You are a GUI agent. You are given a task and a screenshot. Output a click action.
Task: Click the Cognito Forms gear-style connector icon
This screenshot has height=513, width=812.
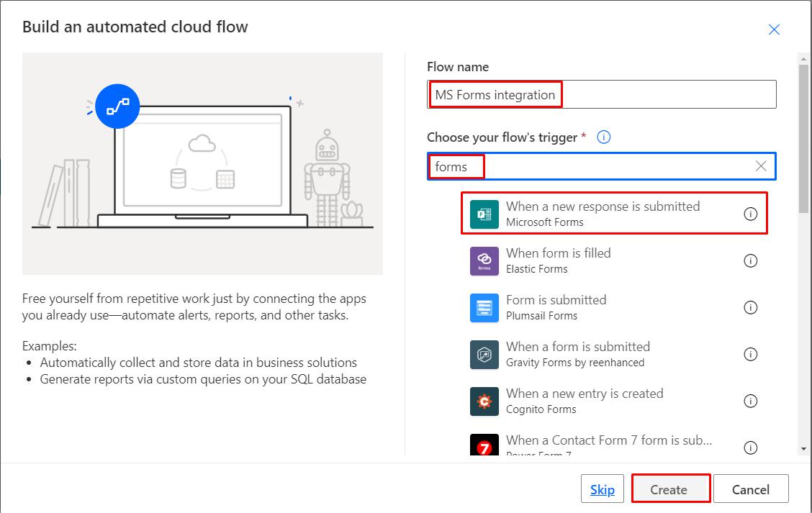[x=483, y=401]
